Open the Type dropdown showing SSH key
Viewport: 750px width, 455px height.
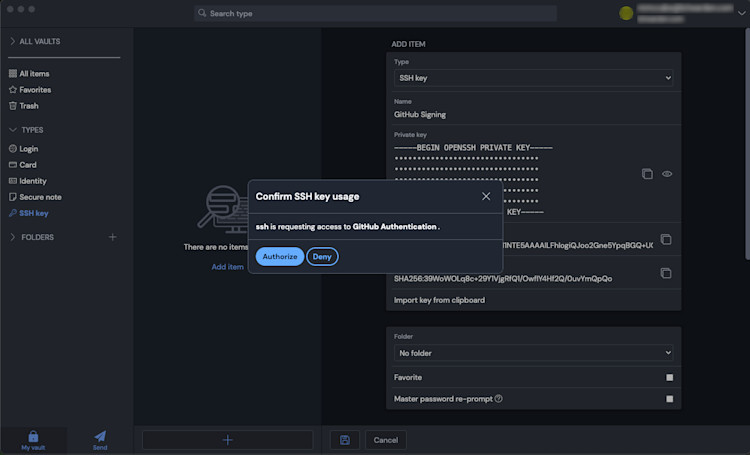pos(534,77)
